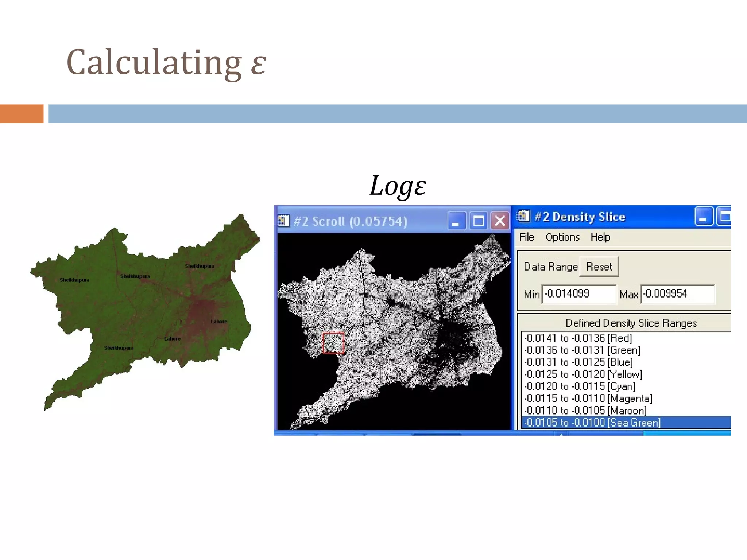
Task: Click the Max value input field
Action: [678, 294]
